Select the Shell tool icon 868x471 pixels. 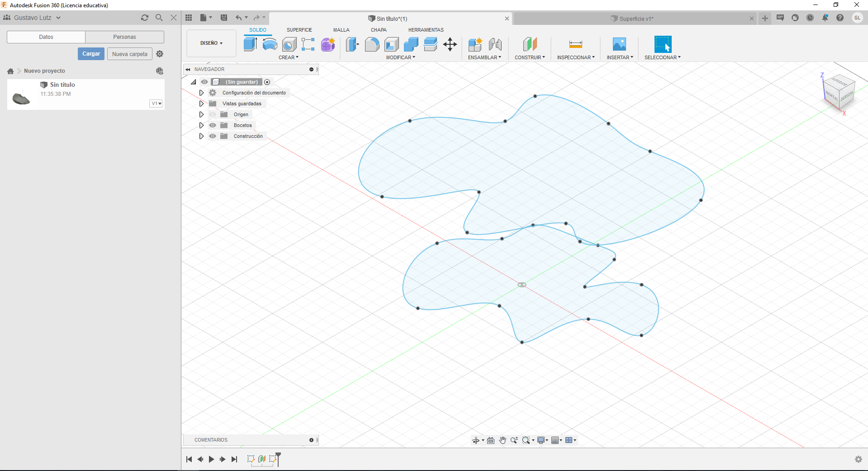[x=392, y=44]
